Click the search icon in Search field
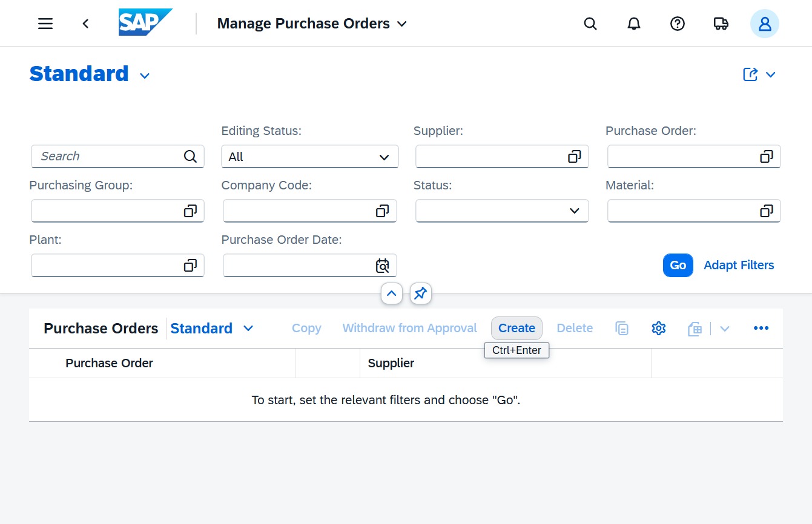This screenshot has height=524, width=812. coord(190,157)
